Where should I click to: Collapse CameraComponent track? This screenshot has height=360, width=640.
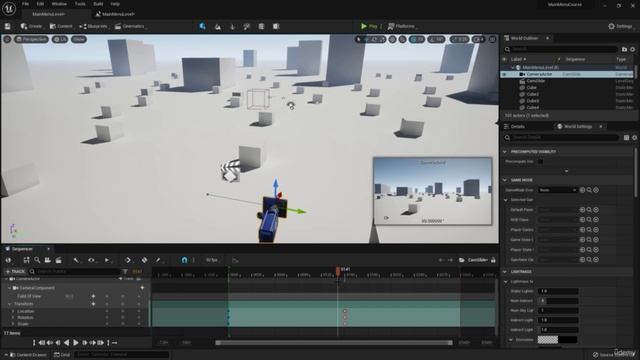coord(9,288)
